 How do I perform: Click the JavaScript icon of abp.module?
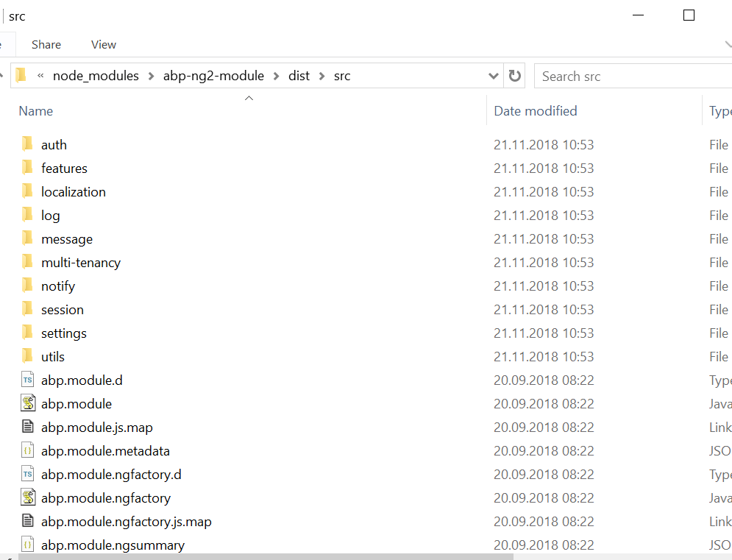27,403
